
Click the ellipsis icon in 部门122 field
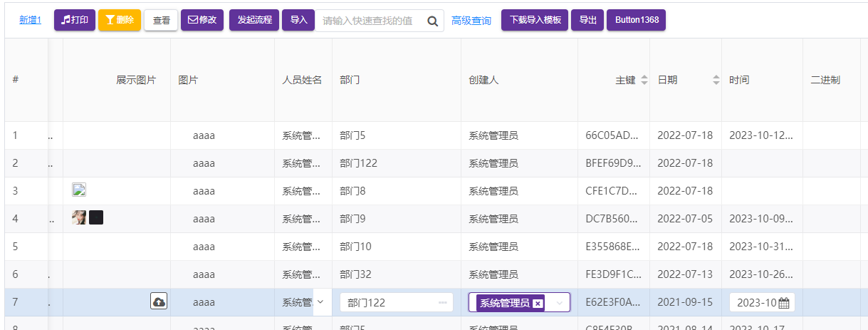tap(442, 303)
